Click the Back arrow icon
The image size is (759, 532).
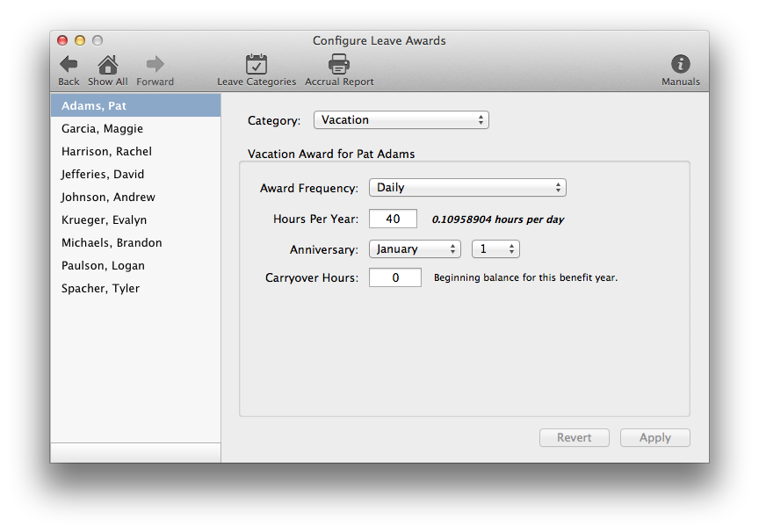click(69, 64)
